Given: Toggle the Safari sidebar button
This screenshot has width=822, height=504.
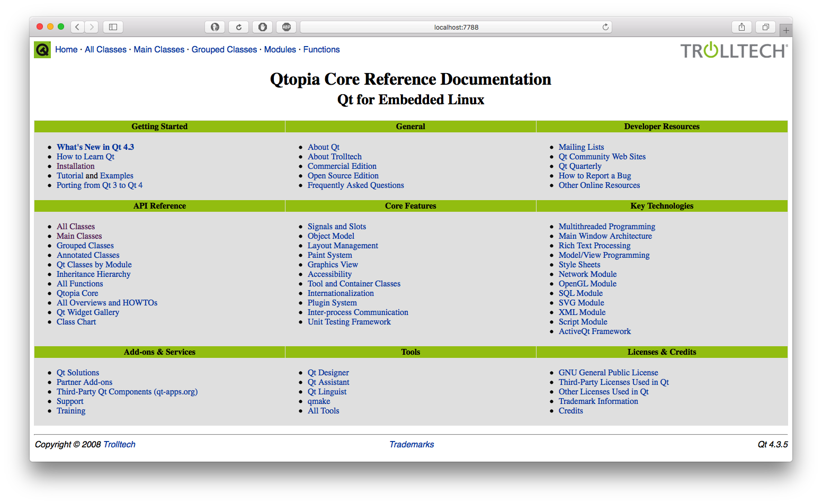Looking at the screenshot, I should [113, 27].
